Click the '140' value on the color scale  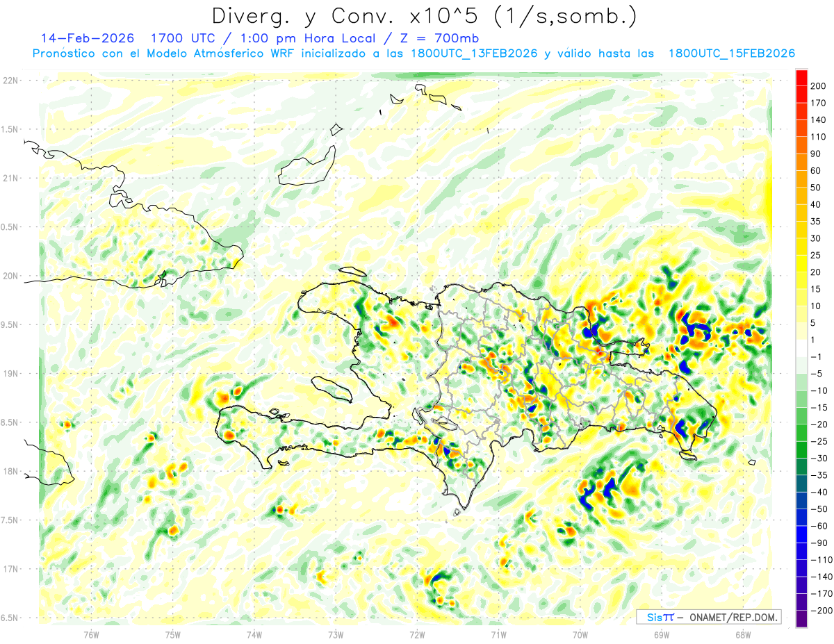(x=819, y=119)
